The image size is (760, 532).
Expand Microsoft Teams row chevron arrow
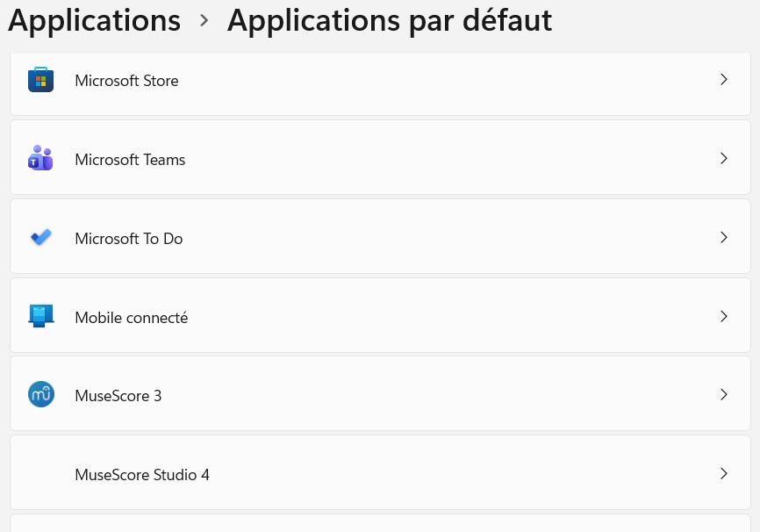tap(723, 159)
